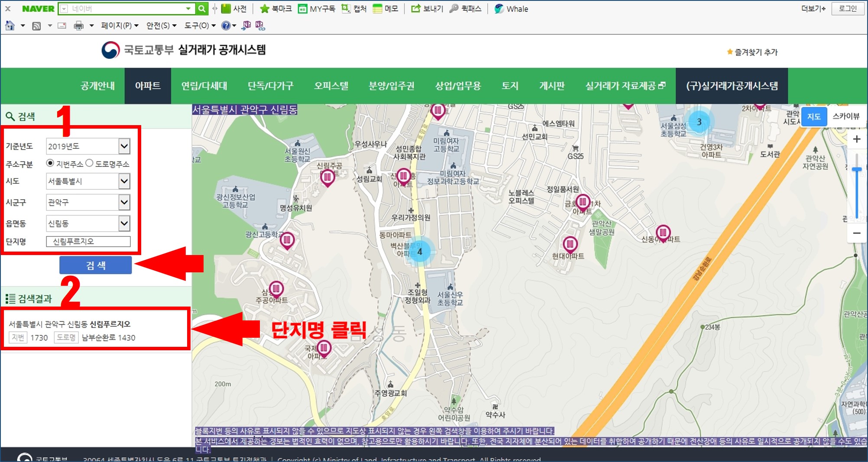The height and width of the screenshot is (462, 868).
Task: Select the 지번주소 radio button
Action: coord(50,163)
